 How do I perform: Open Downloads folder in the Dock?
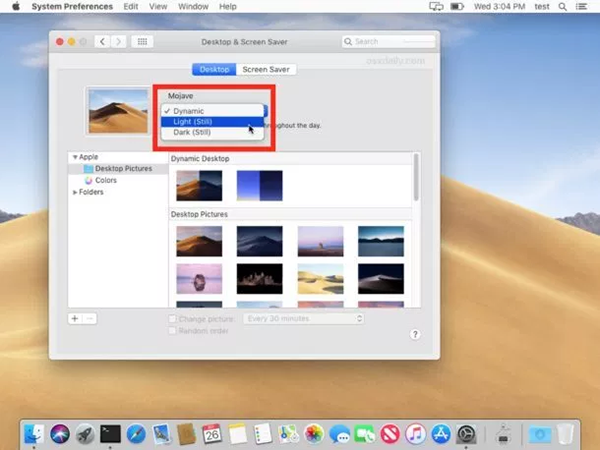pos(540,434)
